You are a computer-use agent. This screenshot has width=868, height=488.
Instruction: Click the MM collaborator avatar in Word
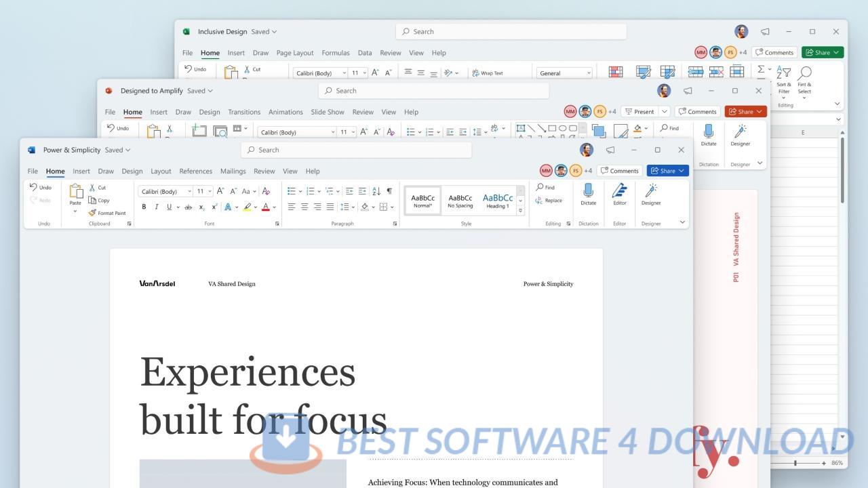(x=546, y=171)
